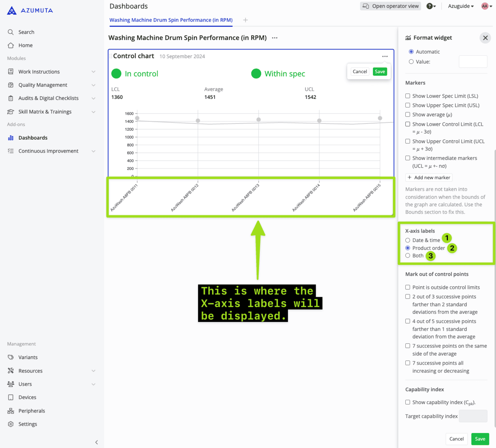This screenshot has height=448, width=496.
Task: Click Add new marker button
Action: point(429,178)
